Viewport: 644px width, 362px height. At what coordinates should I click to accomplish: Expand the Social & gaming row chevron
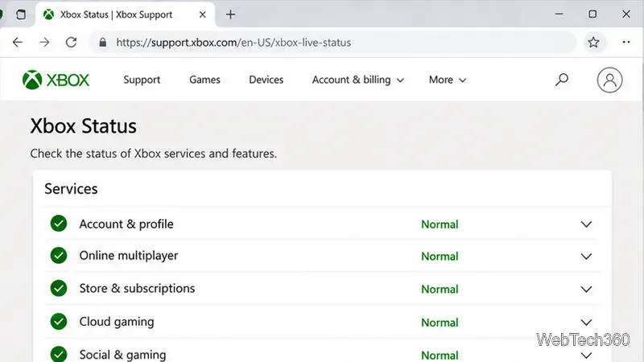click(x=586, y=356)
